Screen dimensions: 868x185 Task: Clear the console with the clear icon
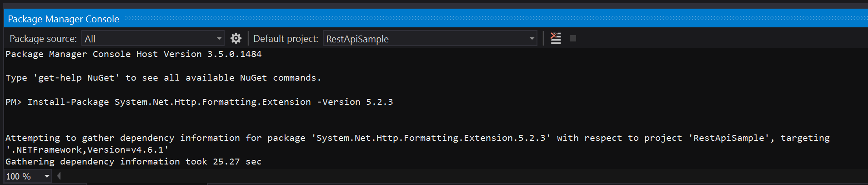555,38
